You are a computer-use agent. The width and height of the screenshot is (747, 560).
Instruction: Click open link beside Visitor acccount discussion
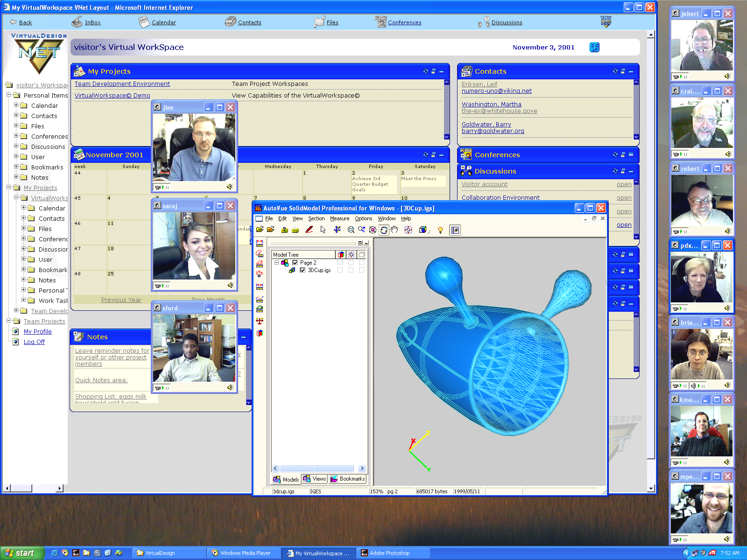624,184
